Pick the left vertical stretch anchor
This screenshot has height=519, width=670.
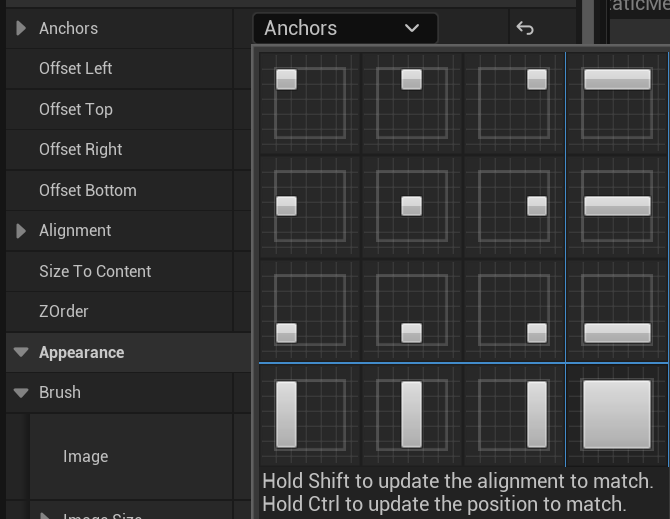[x=310, y=413]
